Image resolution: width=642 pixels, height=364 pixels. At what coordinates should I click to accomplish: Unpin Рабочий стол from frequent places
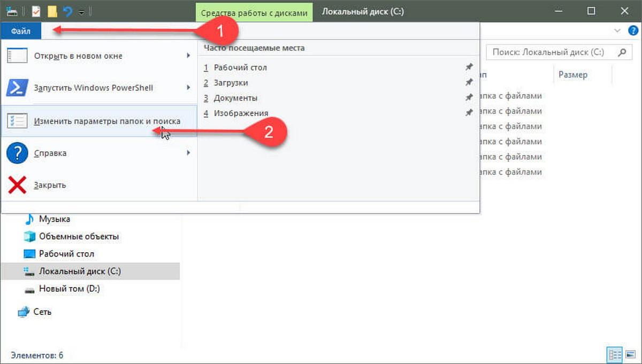point(469,67)
